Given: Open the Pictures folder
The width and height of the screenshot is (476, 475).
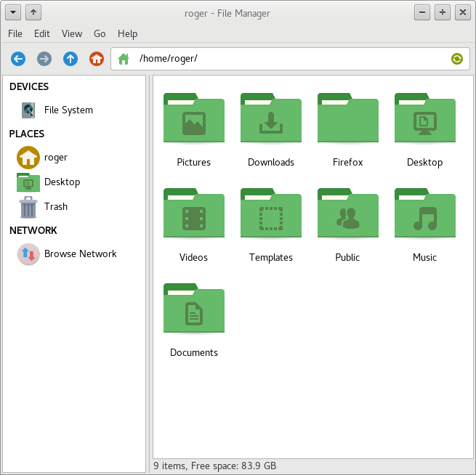Looking at the screenshot, I should coord(193,120).
